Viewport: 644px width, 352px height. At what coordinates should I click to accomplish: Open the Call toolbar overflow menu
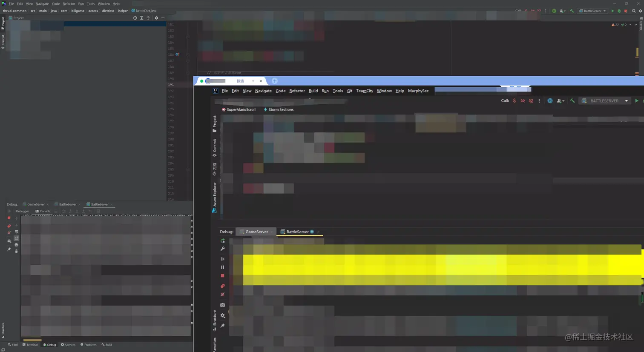pos(539,100)
